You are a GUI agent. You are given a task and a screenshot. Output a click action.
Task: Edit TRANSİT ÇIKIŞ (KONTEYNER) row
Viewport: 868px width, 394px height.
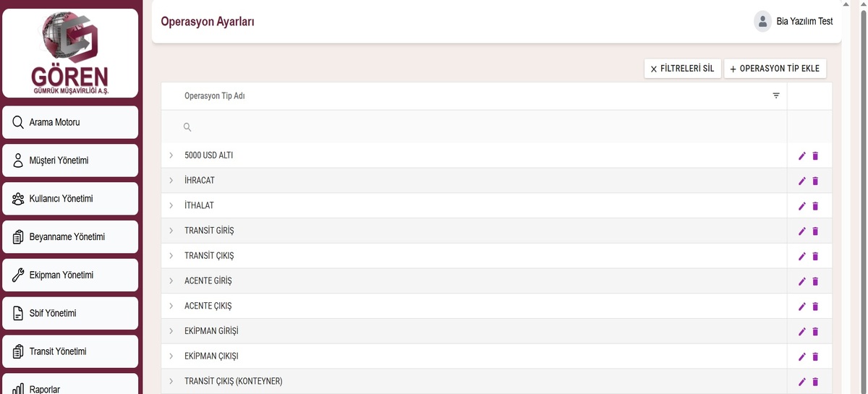pos(801,382)
